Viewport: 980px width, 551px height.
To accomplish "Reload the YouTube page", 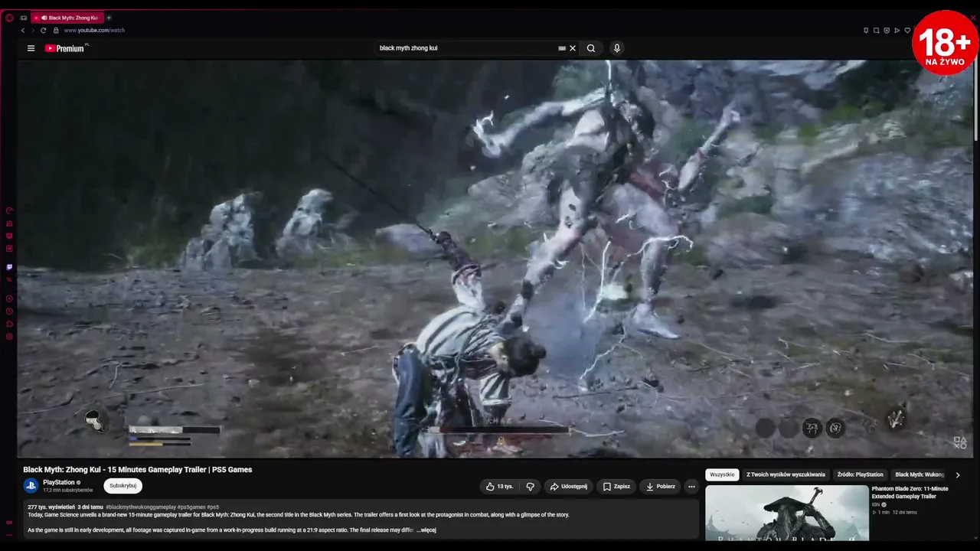I will (44, 31).
